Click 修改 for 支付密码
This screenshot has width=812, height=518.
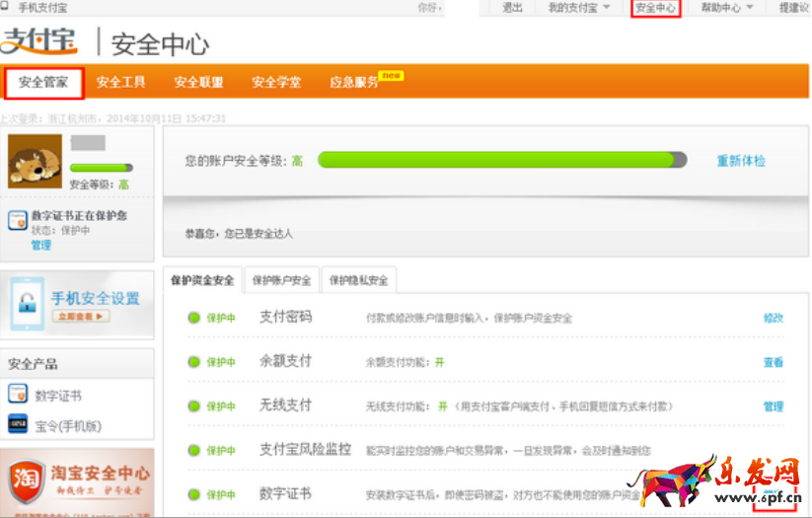774,318
